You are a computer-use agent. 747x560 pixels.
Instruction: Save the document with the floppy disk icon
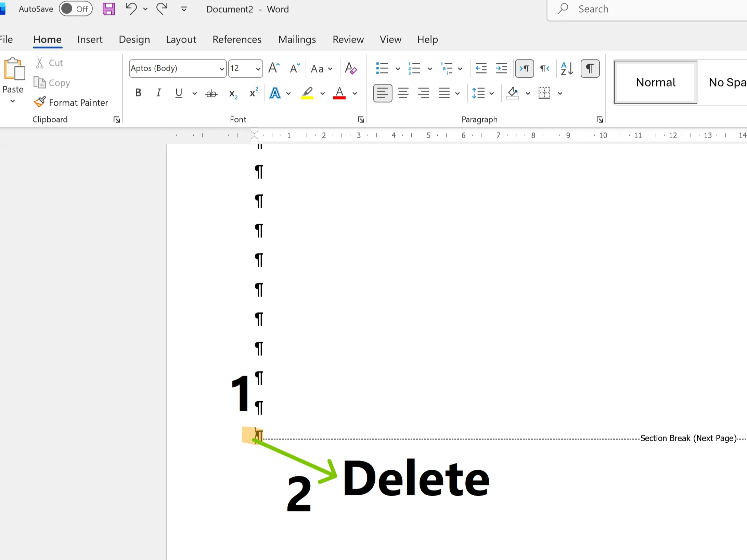108,9
